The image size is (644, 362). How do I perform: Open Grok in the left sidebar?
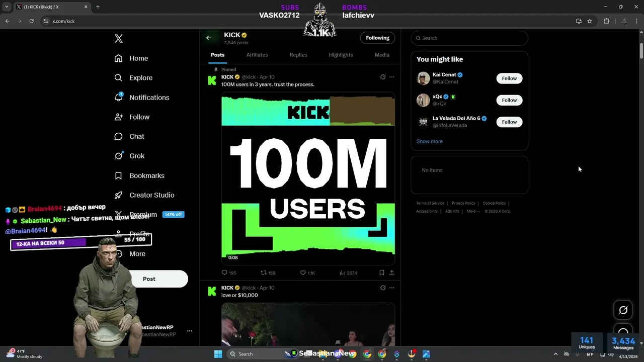(129, 156)
